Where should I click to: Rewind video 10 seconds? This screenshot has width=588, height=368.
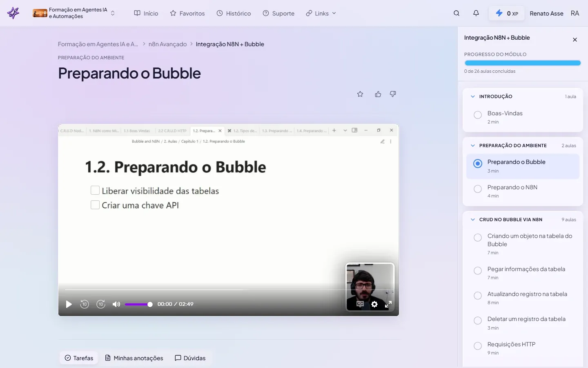pyautogui.click(x=85, y=304)
